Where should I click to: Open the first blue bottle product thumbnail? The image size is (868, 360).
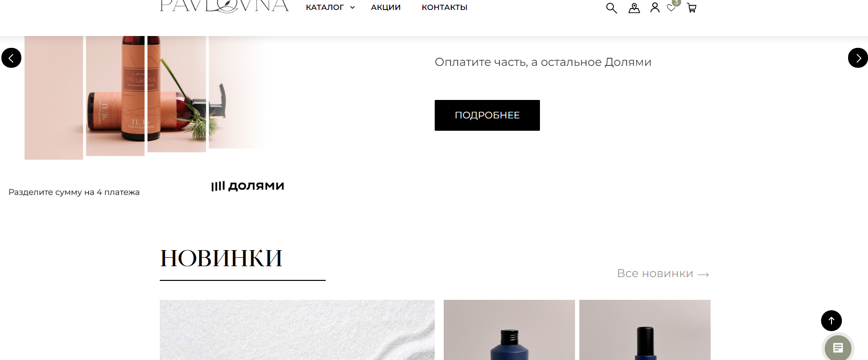[509, 330]
